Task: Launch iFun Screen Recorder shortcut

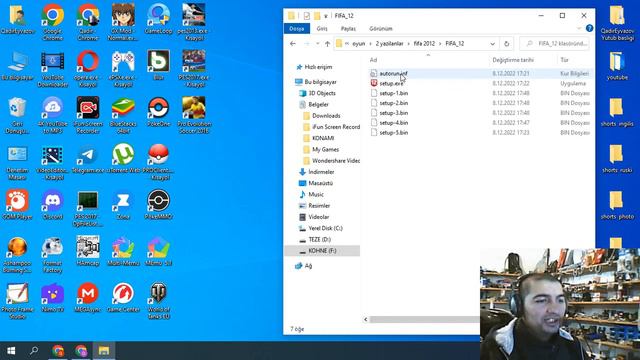Action: coord(88,115)
